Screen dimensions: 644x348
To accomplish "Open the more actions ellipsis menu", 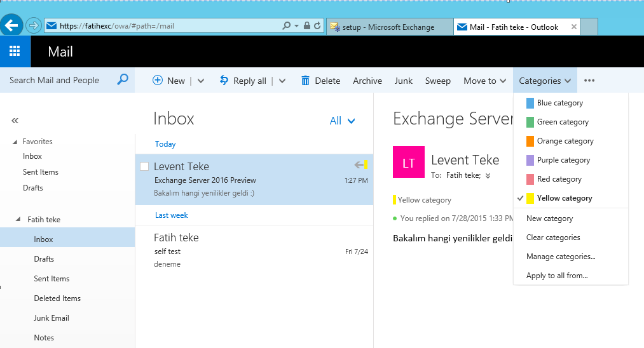I will tap(589, 81).
